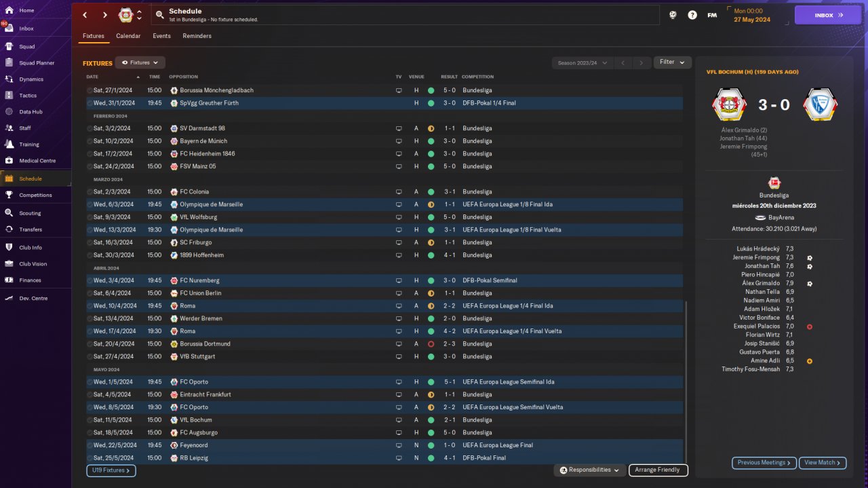Screen dimensions: 868x488
Task: Open the Squad shirt icon
Action: click(9, 47)
